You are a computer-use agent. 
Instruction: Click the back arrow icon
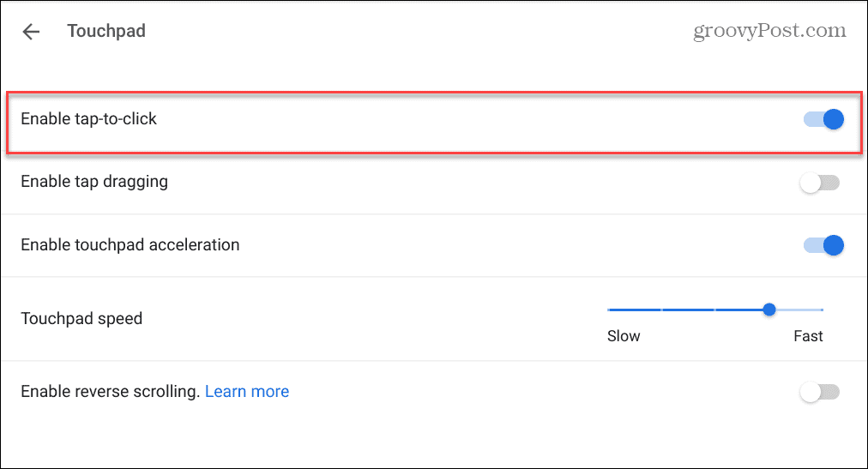click(31, 32)
